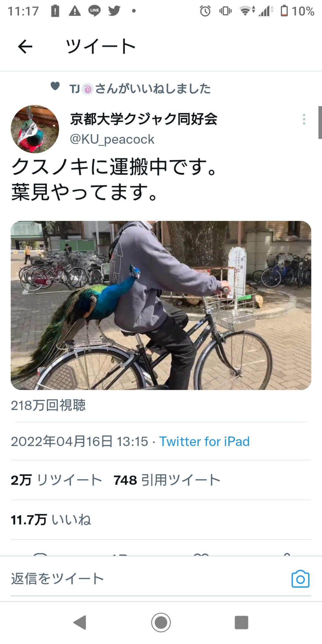Tap the Twitter notification icon in status bar
Viewport: 322px width, 644px height.
114,11
